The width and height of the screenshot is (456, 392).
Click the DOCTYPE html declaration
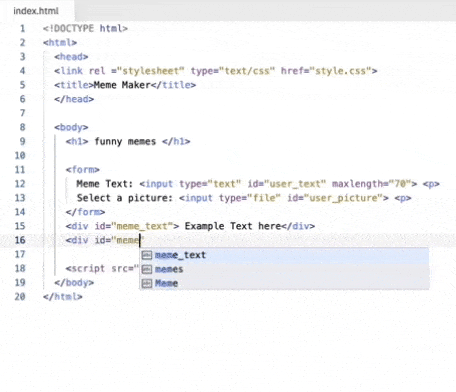[85, 28]
